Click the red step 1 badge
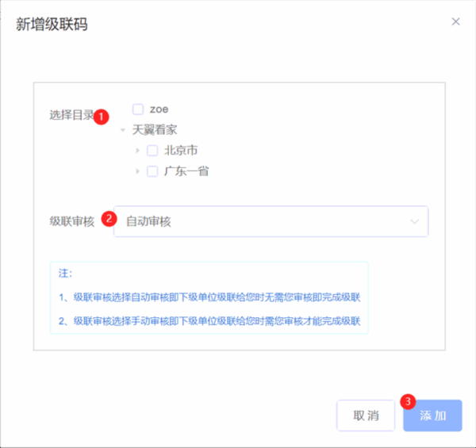 click(x=102, y=117)
